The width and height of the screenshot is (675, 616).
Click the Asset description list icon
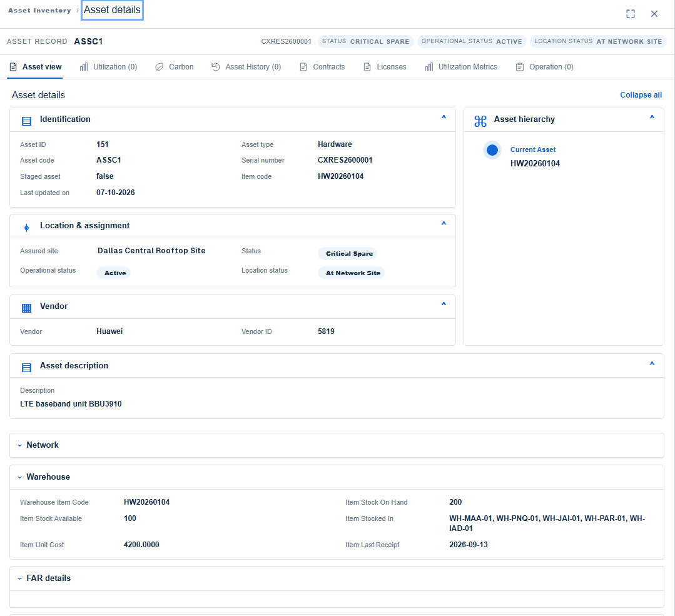pos(26,368)
